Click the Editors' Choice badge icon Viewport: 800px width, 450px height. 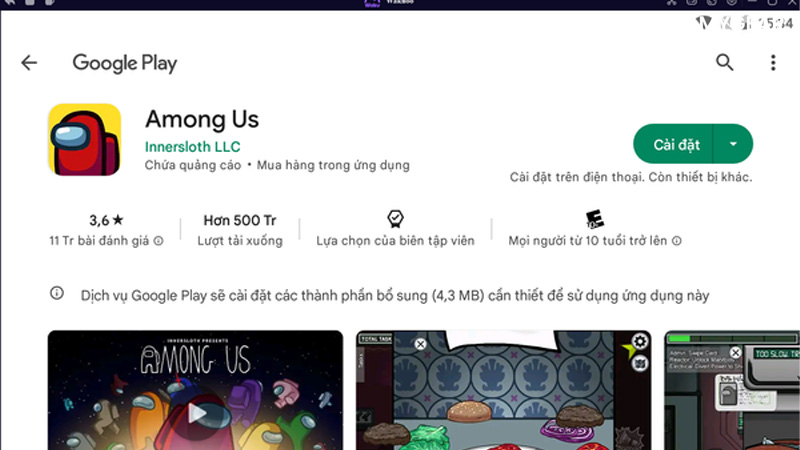[395, 219]
